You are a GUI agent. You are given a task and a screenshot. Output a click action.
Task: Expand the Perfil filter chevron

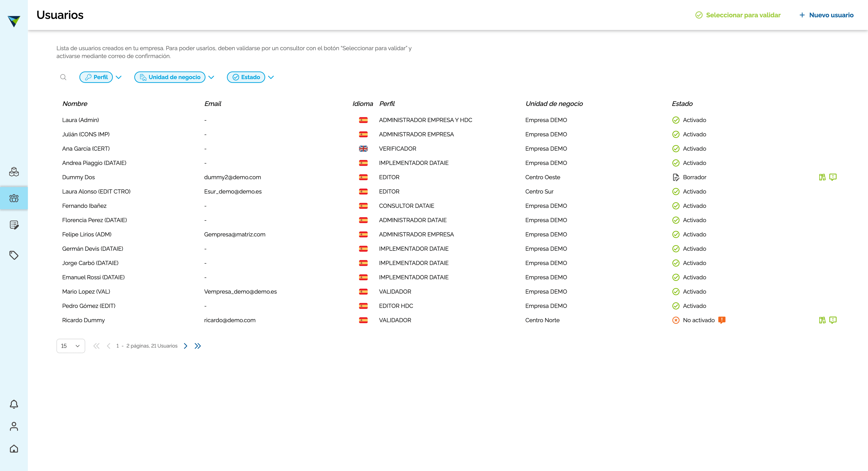[x=119, y=77]
